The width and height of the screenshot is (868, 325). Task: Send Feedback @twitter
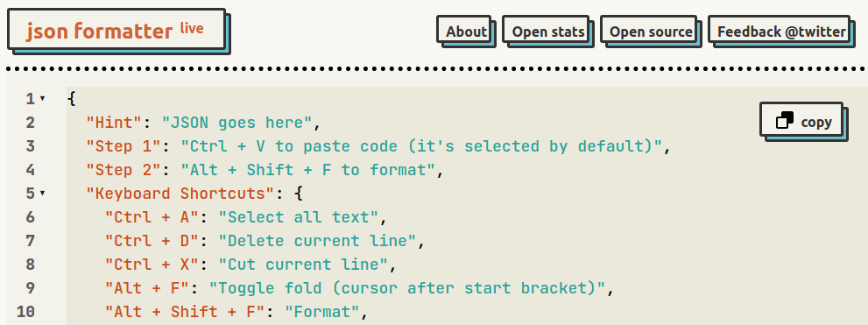(x=781, y=32)
